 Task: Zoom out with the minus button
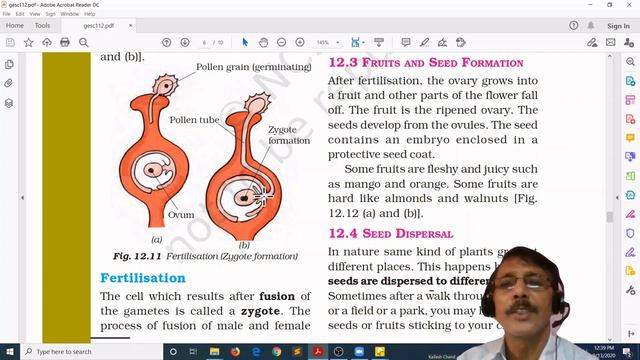tap(282, 42)
